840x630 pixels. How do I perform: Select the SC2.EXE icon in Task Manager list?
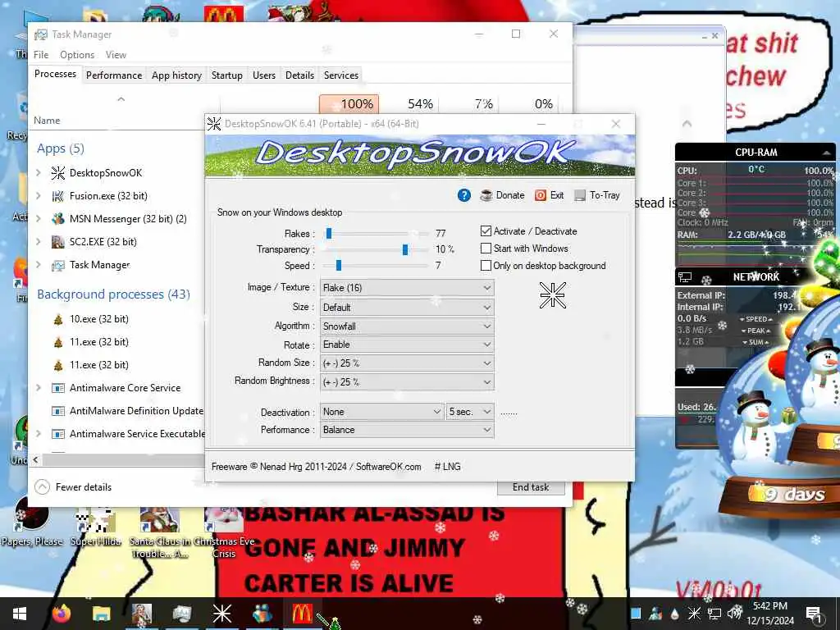pyautogui.click(x=58, y=242)
